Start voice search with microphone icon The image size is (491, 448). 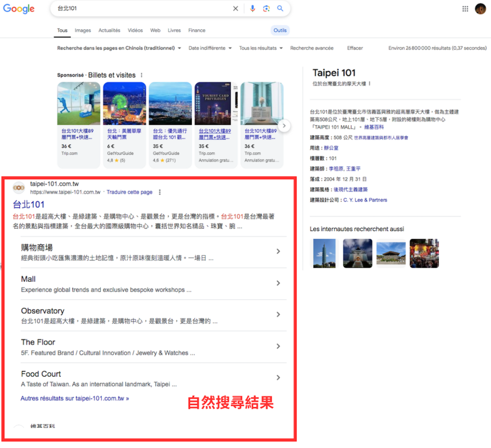pos(252,9)
